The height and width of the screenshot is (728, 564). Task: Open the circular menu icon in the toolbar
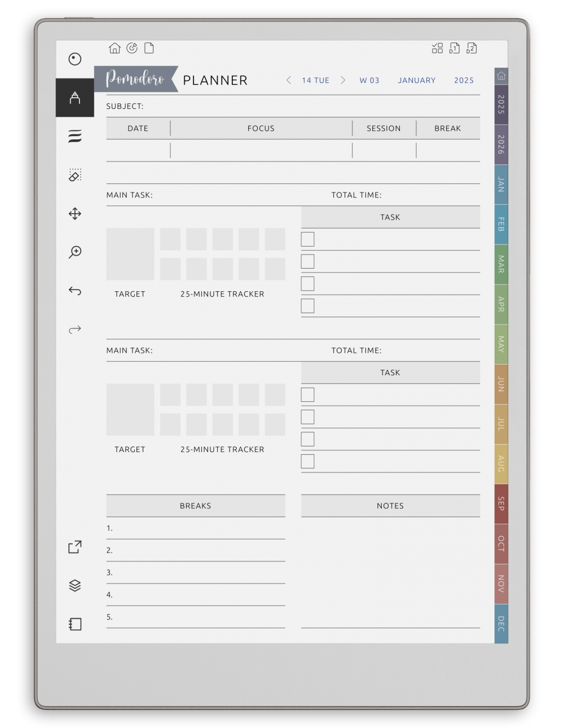tap(75, 59)
